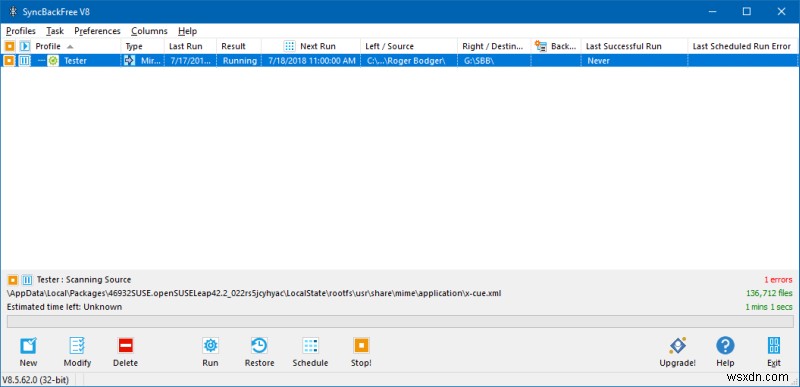Open the Columns menu

[149, 31]
